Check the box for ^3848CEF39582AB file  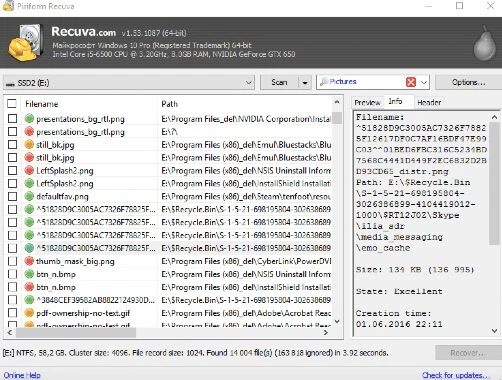(12, 300)
